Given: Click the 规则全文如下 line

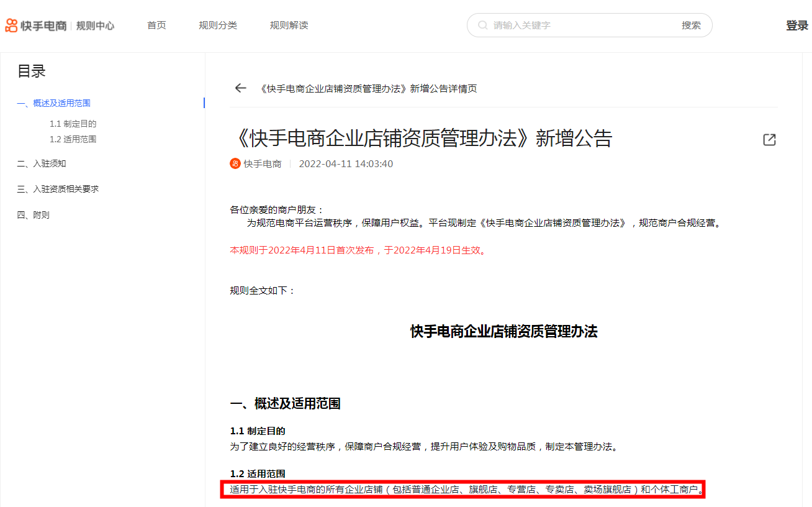Looking at the screenshot, I should (263, 290).
